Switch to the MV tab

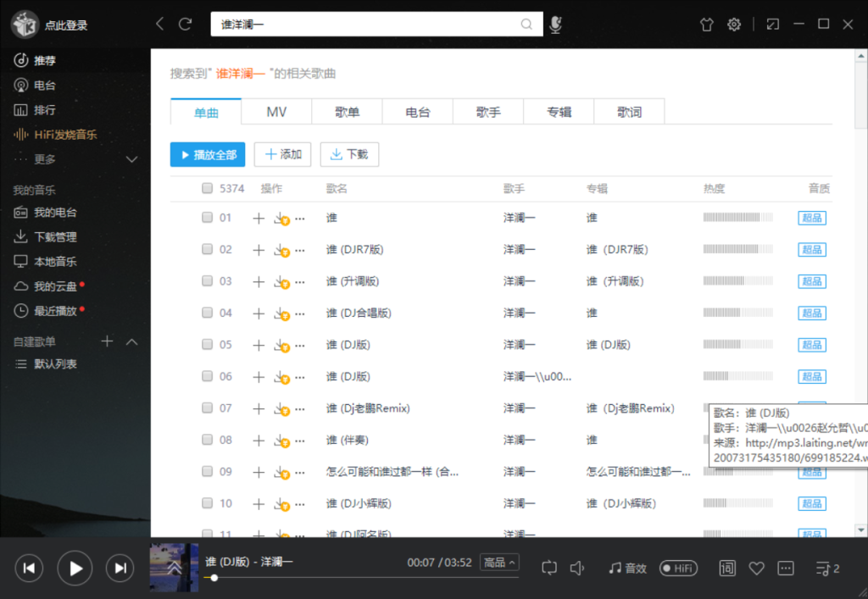pos(275,111)
